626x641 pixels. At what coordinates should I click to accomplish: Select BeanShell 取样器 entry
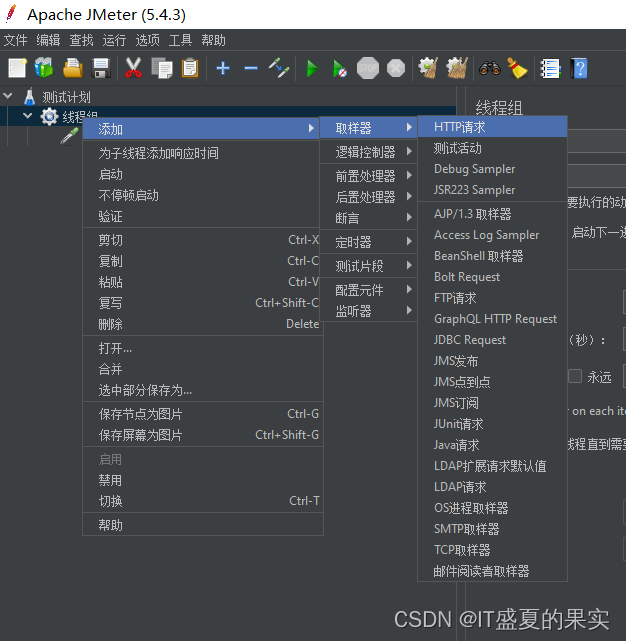(492, 256)
